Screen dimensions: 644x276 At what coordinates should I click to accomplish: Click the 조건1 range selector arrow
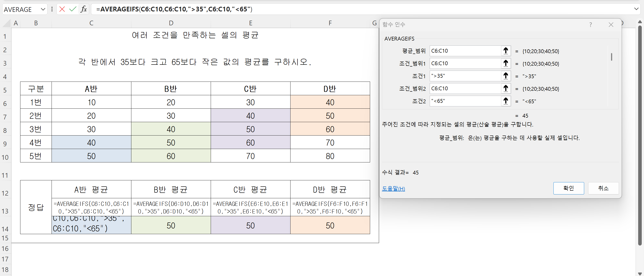[x=505, y=76]
